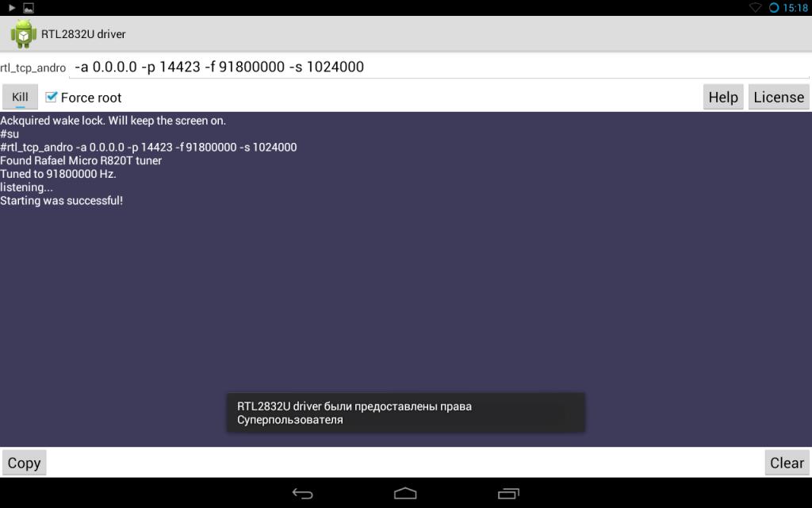Select the "Found Rafael Micro R820T tuner" line
Viewport: 812px width, 508px height.
point(81,160)
